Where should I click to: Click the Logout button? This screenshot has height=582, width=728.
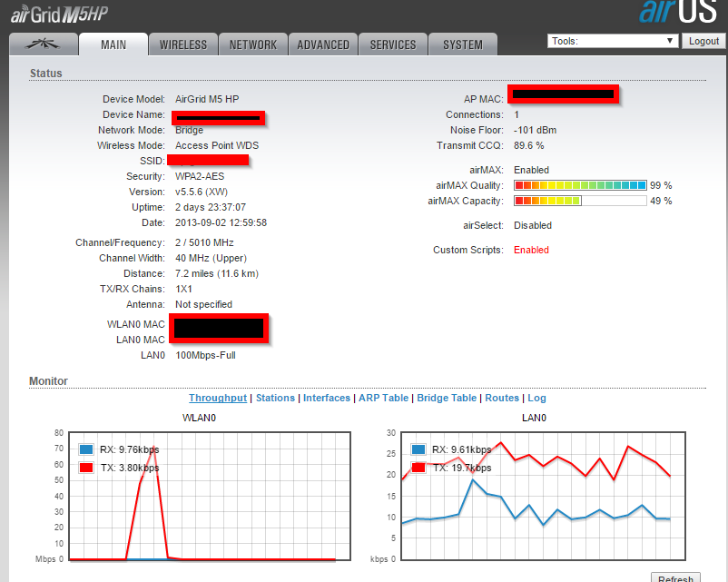(703, 41)
